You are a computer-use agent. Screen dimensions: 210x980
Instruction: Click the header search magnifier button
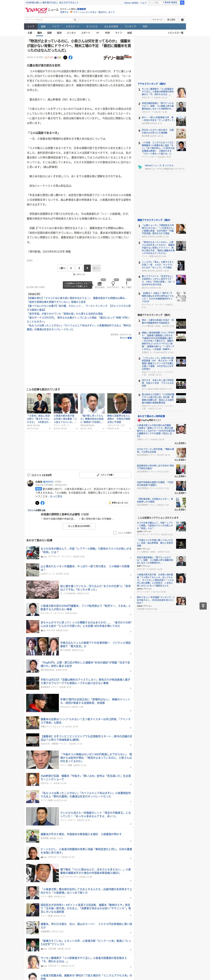click(x=75, y=20)
